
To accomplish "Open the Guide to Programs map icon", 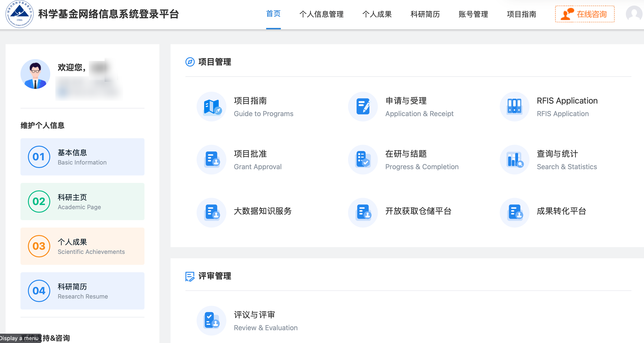I will (211, 107).
